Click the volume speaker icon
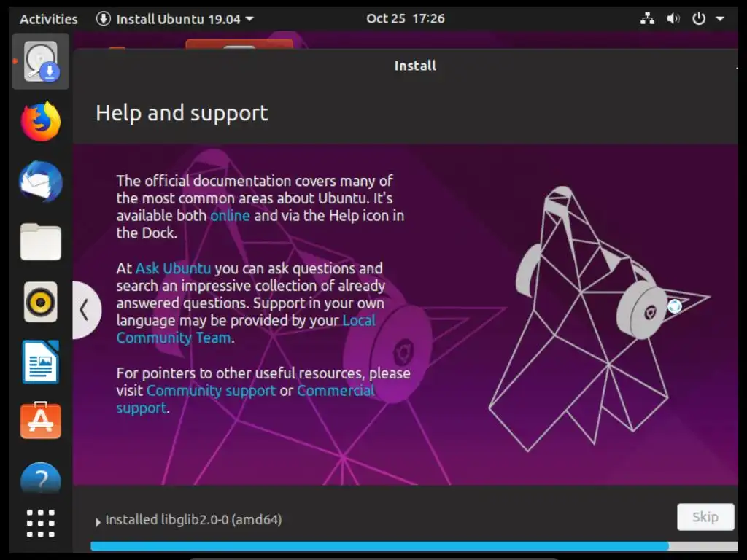 tap(673, 18)
